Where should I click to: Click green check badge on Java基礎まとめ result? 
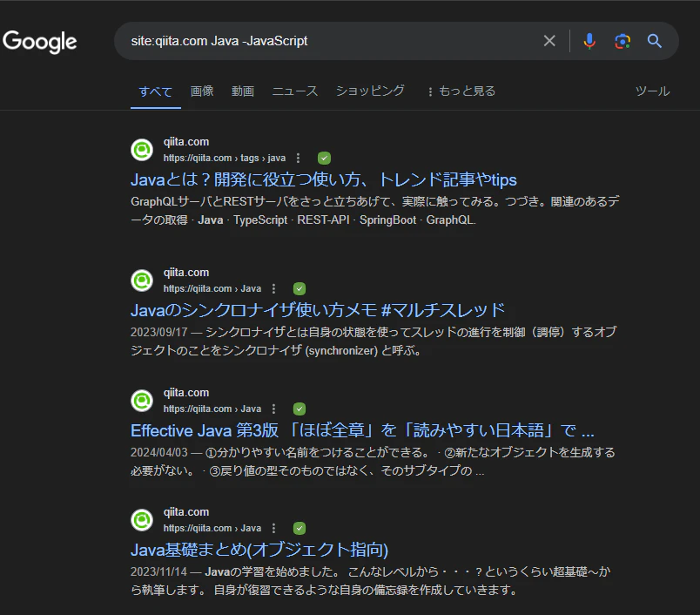click(300, 529)
